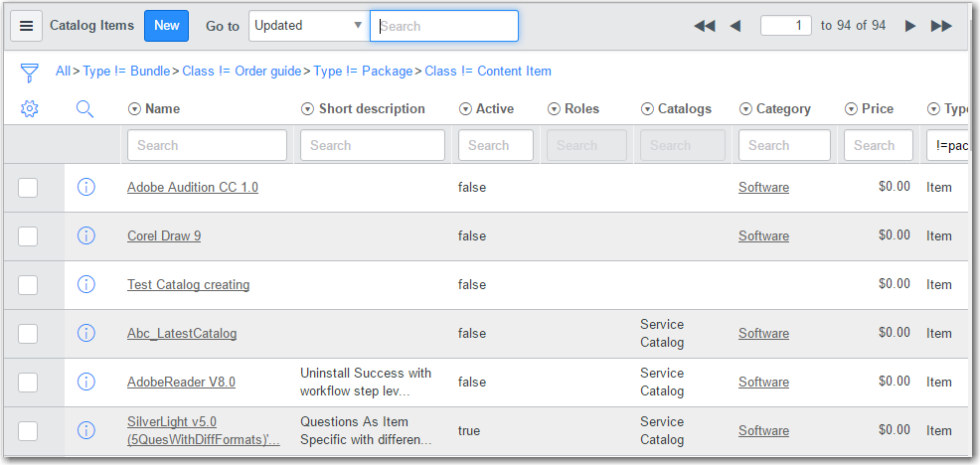This screenshot has height=465, width=980.
Task: Go to the last page arrow
Action: point(941,26)
